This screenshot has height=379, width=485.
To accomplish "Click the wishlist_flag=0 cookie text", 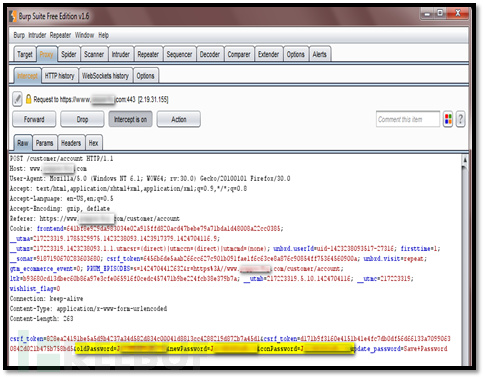I will 35,289.
